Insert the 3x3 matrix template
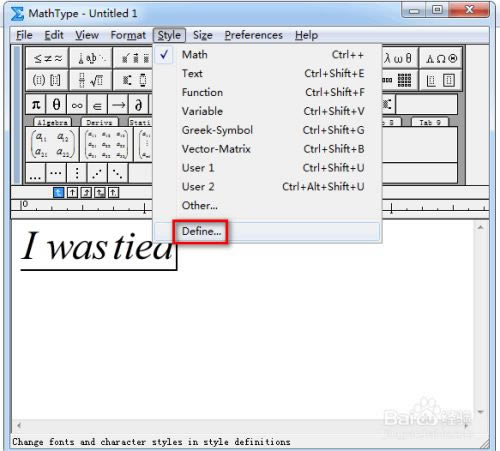Image resolution: width=500 pixels, height=451 pixels. click(106, 144)
